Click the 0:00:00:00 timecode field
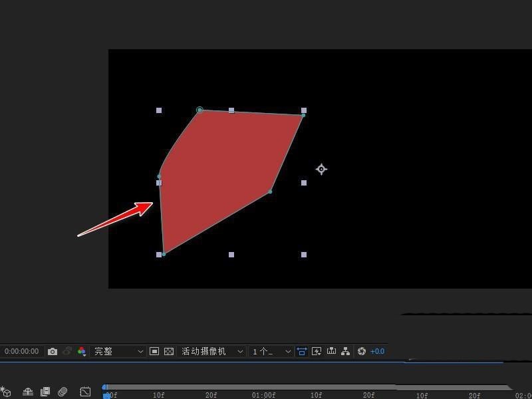Viewport: 532px width, 399px height. click(22, 352)
